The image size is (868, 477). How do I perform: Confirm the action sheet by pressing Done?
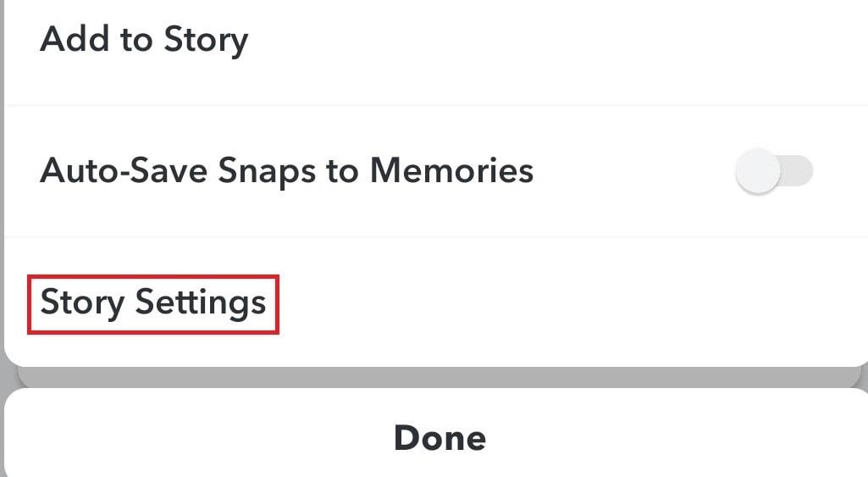[440, 437]
